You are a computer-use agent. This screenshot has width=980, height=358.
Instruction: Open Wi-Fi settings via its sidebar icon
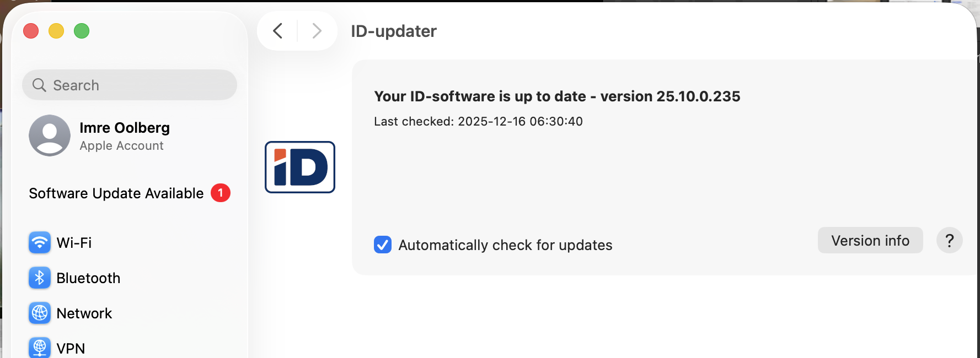tap(40, 242)
